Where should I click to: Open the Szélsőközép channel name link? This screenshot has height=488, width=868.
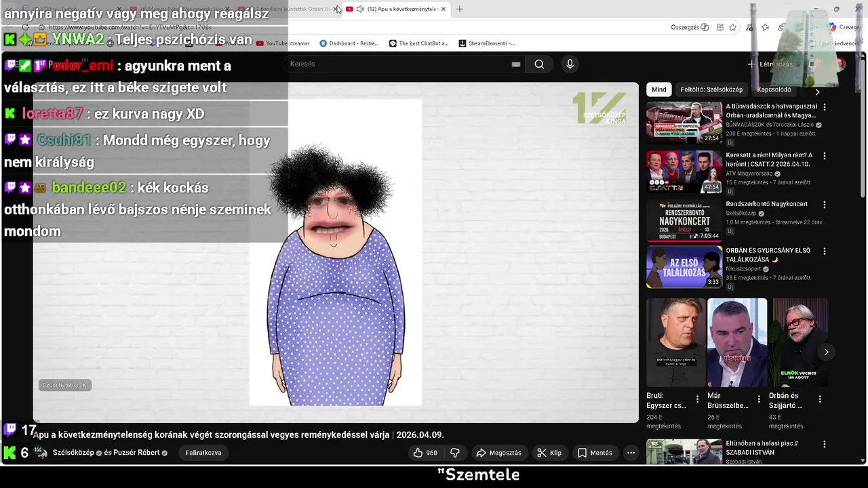point(73,453)
